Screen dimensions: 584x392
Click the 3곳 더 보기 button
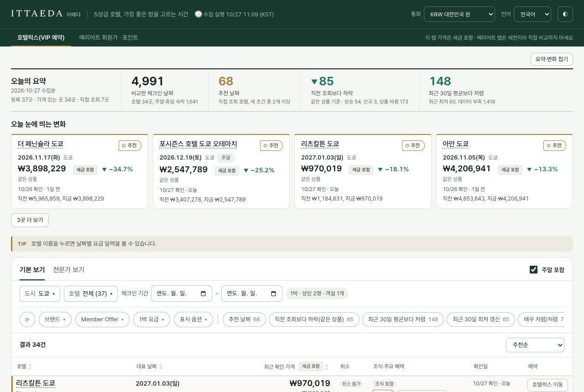(30, 220)
